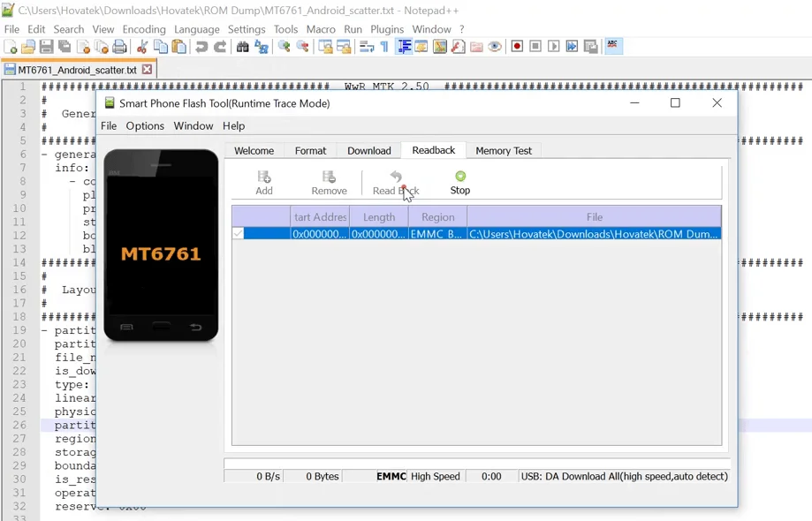The image size is (812, 521).
Task: Click the Replace icon in Notepad++ toolbar
Action: pos(261,47)
